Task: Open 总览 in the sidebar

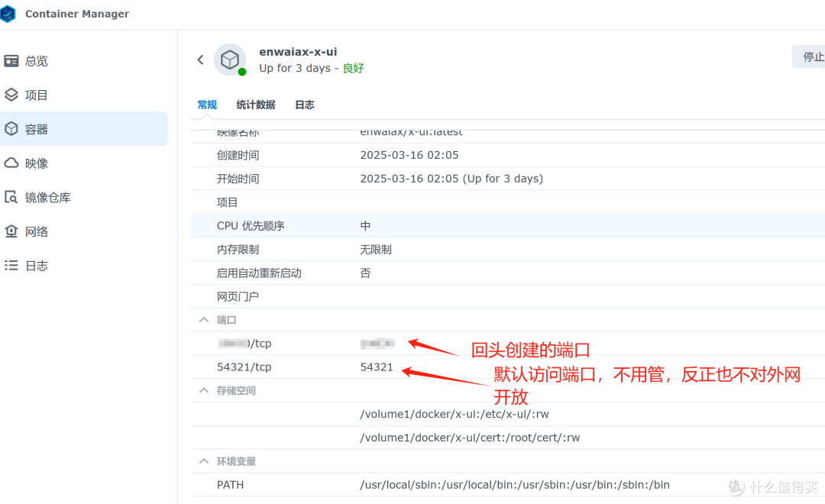Action: tap(37, 61)
